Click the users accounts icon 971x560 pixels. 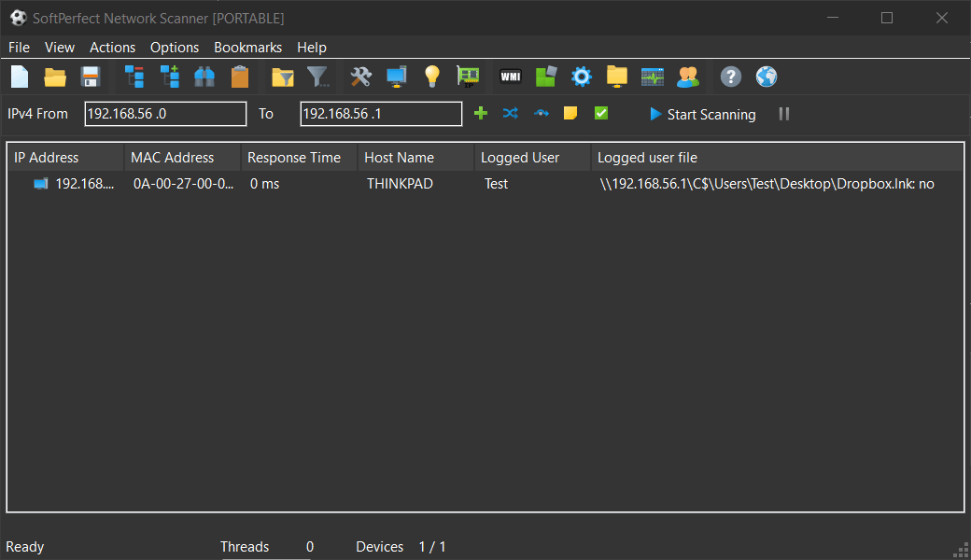click(x=688, y=77)
